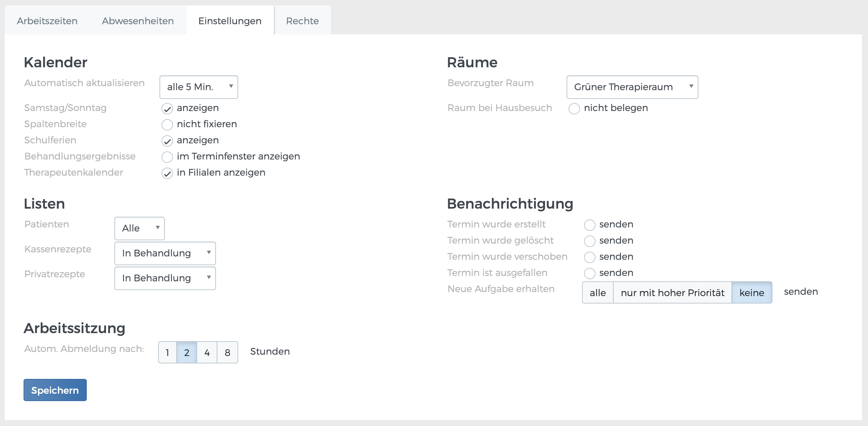Expand Bevorzugter Raum dropdown
Image resolution: width=868 pixels, height=426 pixels.
point(632,87)
